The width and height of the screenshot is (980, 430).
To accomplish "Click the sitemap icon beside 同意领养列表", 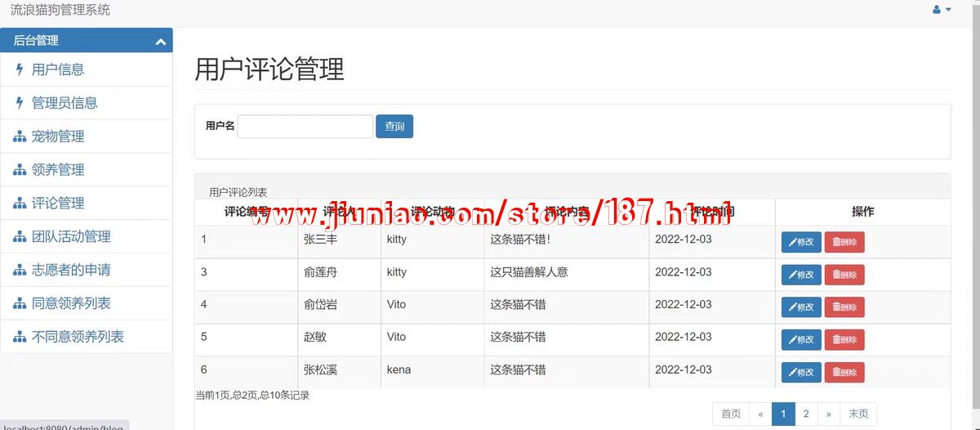I will (20, 304).
